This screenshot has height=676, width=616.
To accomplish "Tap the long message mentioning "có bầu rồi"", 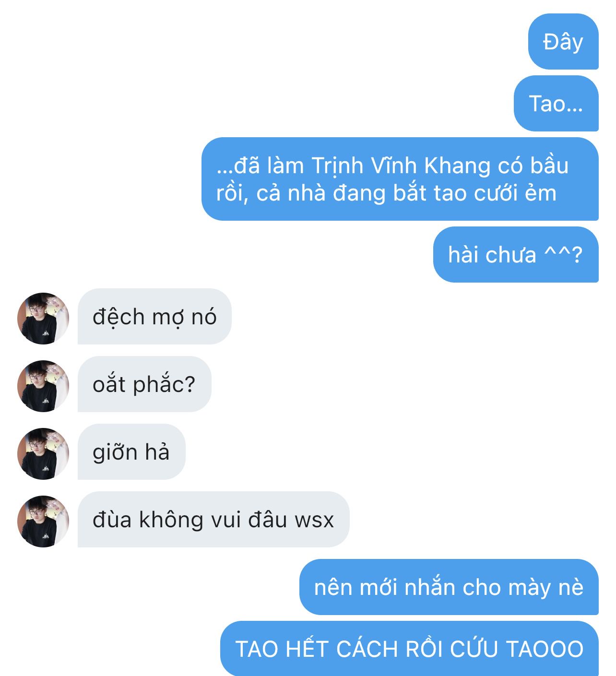I will tap(400, 179).
